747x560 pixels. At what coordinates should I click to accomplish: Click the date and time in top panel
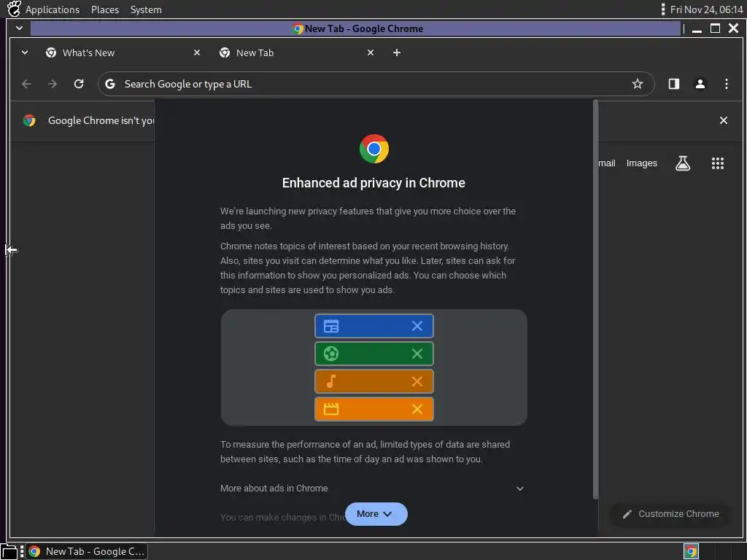pos(706,9)
